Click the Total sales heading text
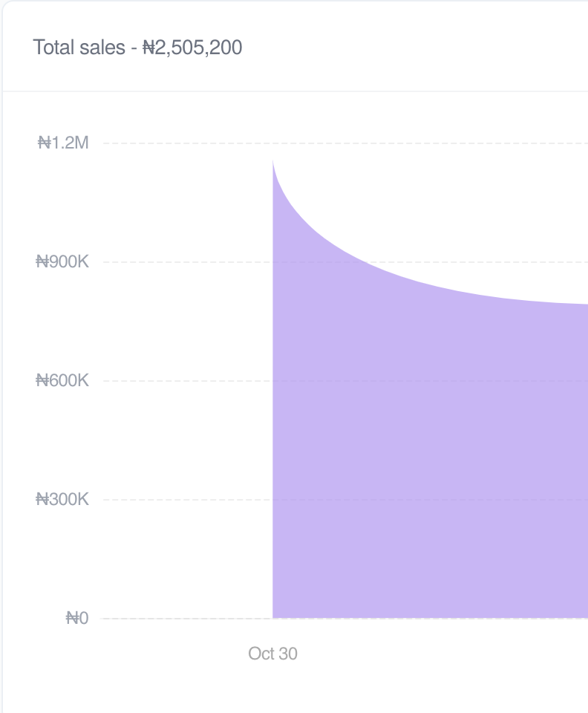 click(79, 48)
